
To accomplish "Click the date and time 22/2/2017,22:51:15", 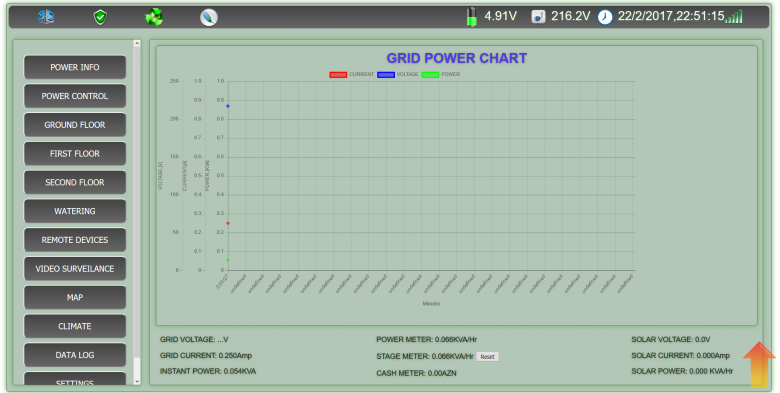I will [671, 16].
